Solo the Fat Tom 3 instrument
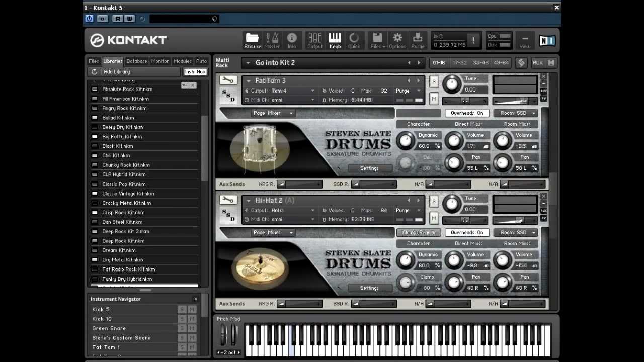This screenshot has width=644, height=362. point(434,82)
